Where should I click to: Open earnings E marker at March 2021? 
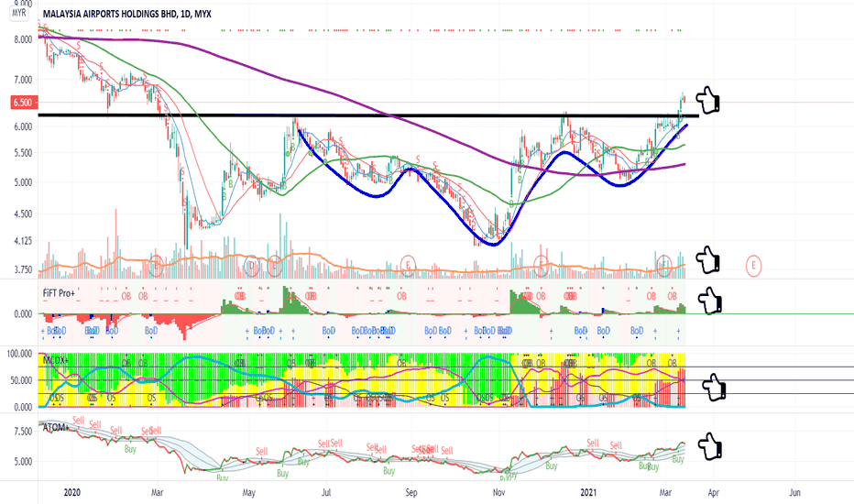664,266
